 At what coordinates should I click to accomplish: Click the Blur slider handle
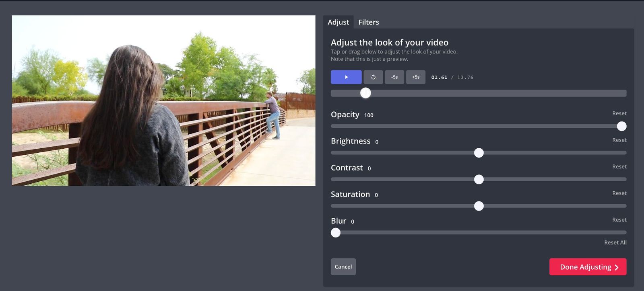tap(336, 233)
